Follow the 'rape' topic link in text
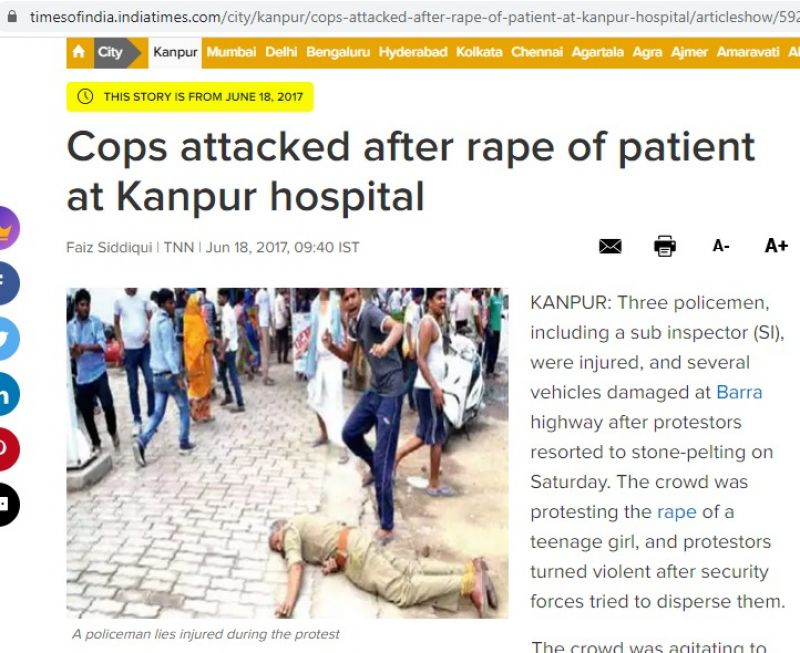This screenshot has height=653, width=800. (x=677, y=512)
